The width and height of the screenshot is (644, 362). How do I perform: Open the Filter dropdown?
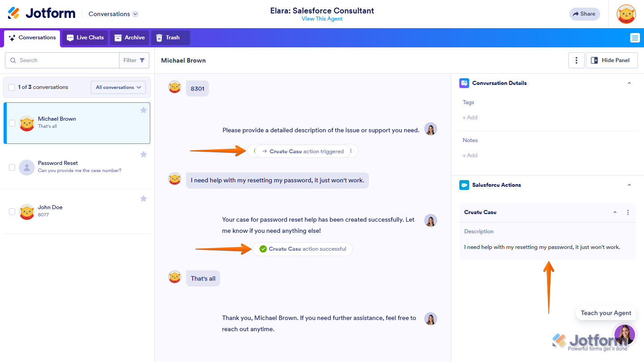click(134, 60)
